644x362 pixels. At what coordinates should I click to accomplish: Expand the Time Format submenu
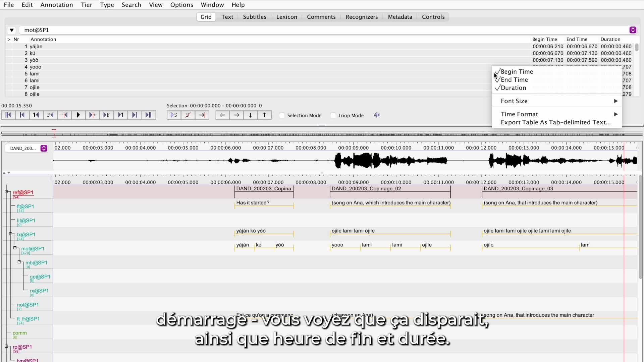pos(557,114)
